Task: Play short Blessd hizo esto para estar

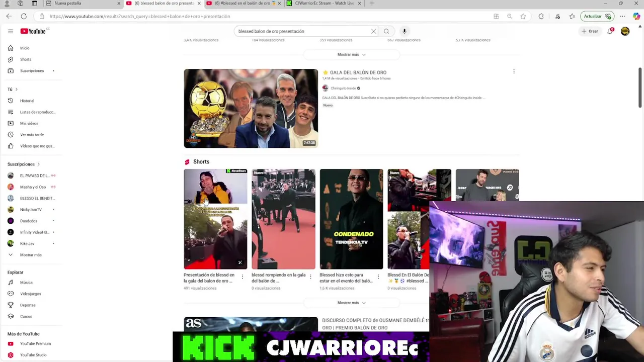Action: [x=351, y=219]
